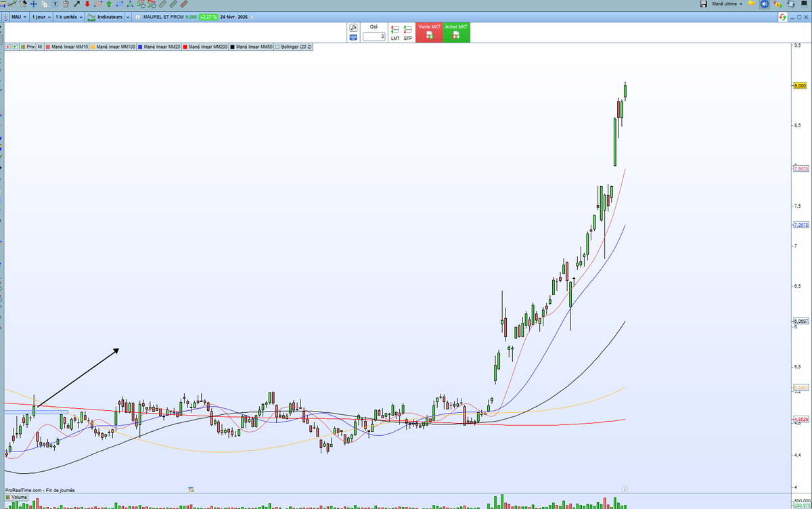Click the Qté quantity input field
This screenshot has width=812, height=509.
coord(374,37)
